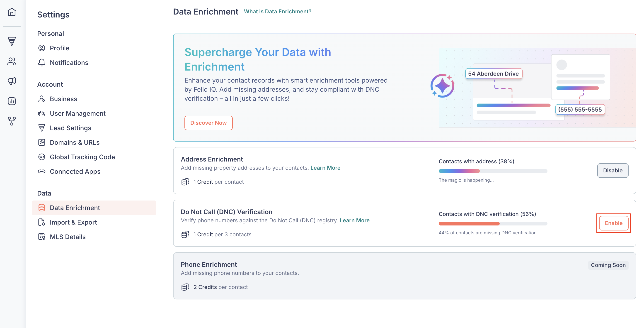Click the Connected Apps link icon
The width and height of the screenshot is (644, 328).
pyautogui.click(x=41, y=171)
